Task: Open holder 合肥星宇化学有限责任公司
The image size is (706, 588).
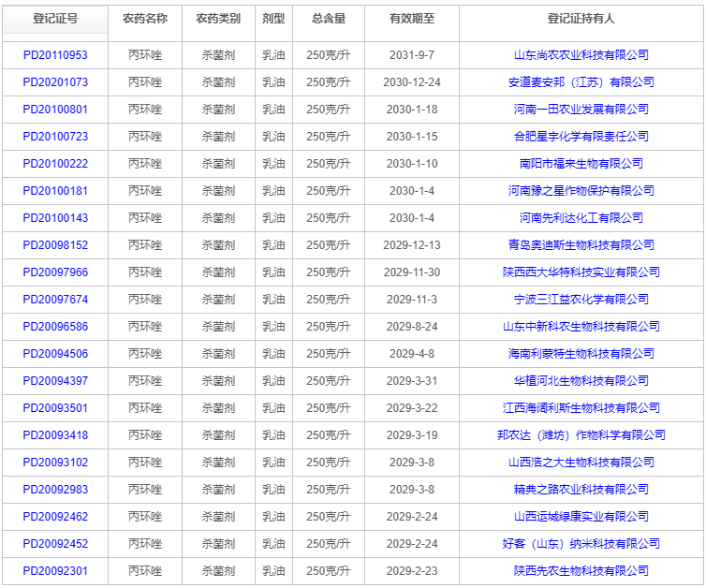Action: pyautogui.click(x=581, y=137)
